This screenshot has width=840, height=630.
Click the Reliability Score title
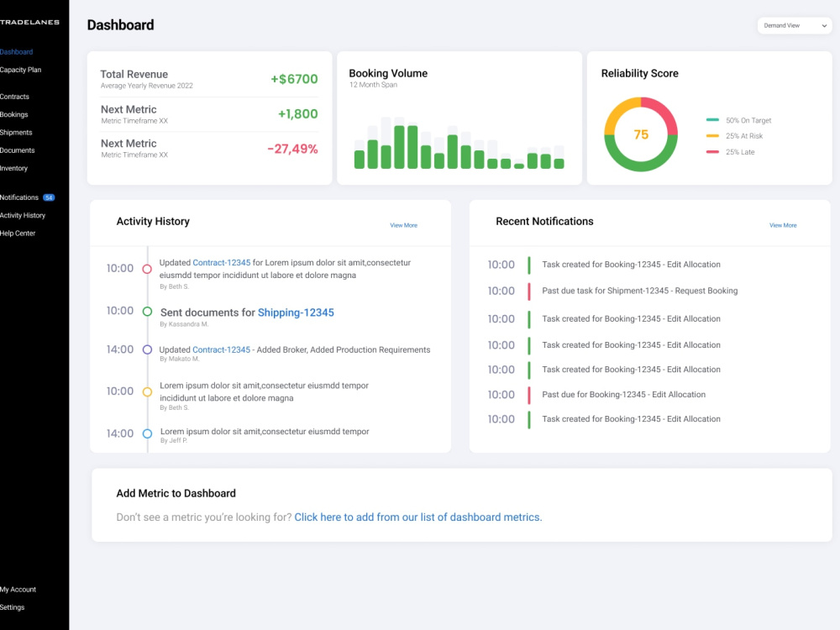pyautogui.click(x=639, y=73)
